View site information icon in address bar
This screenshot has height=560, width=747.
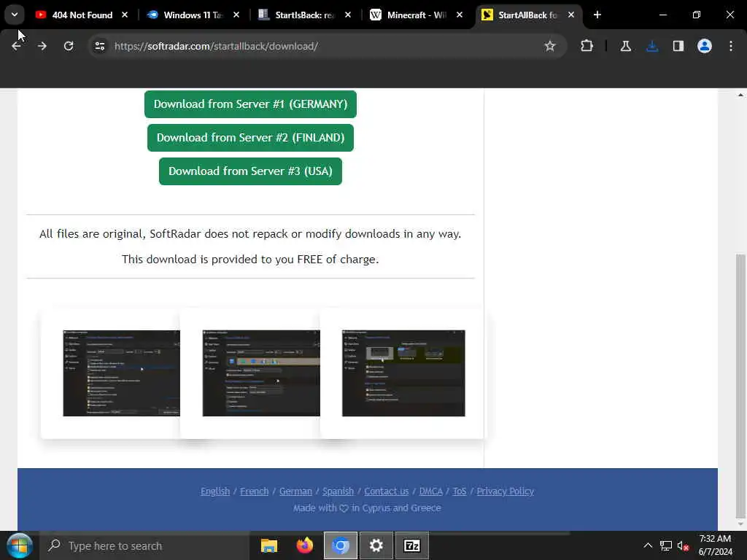(x=100, y=46)
